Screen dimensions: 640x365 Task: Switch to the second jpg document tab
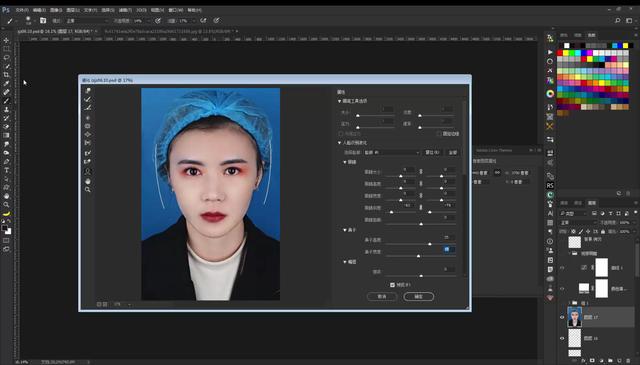[x=170, y=31]
